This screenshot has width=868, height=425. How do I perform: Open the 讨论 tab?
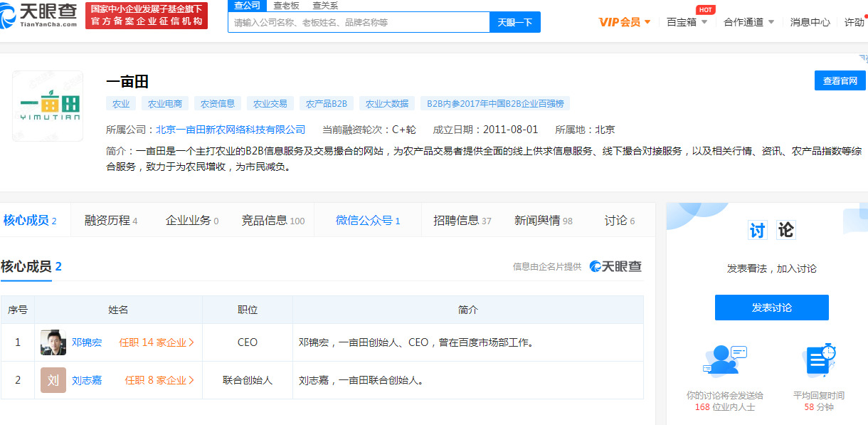620,221
